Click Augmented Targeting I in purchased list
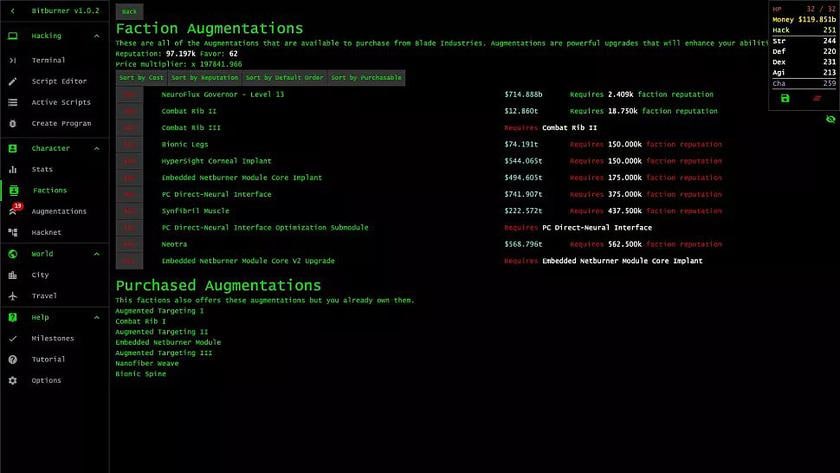Screen dimensions: 840x473 (x=160, y=311)
